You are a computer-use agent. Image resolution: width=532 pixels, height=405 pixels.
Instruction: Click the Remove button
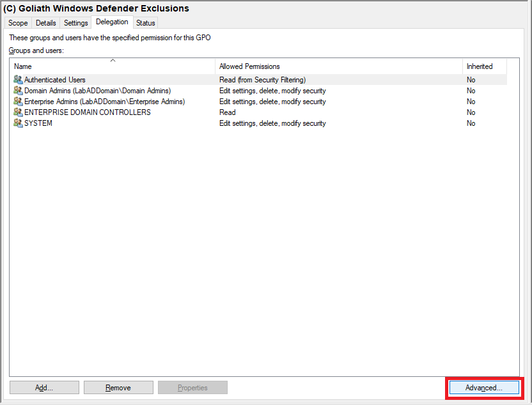pyautogui.click(x=118, y=388)
